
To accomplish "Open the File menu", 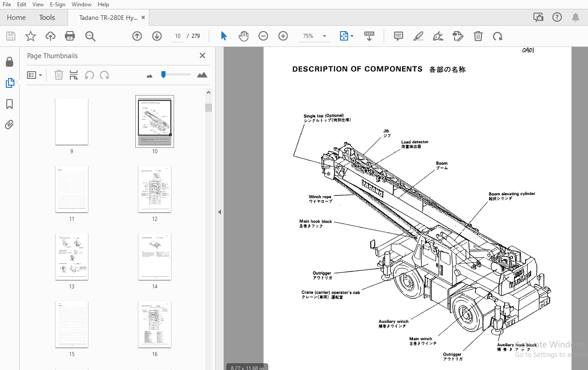I will 7,4.
